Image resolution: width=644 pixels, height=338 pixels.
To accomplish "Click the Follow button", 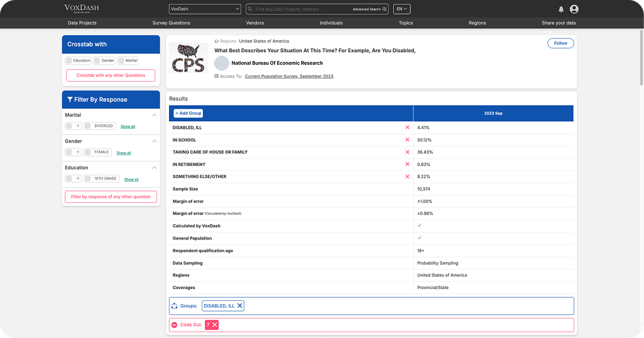I will point(560,43).
